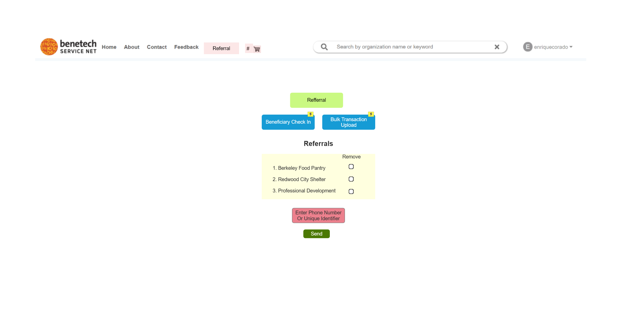Open the Refferral green panel

[316, 100]
